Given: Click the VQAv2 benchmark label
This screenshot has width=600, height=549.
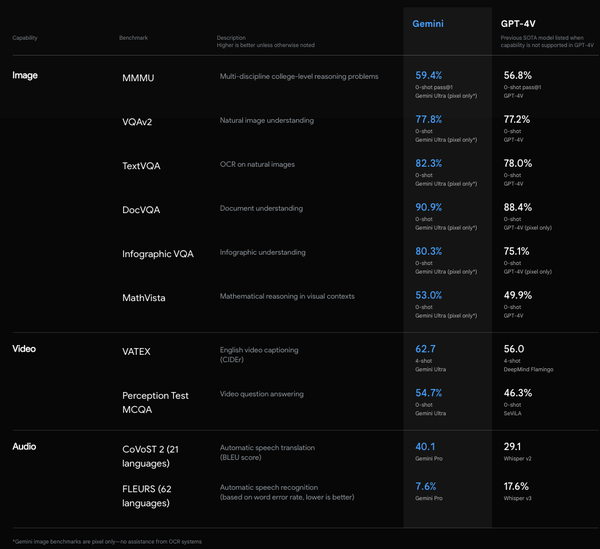Looking at the screenshot, I should [137, 122].
